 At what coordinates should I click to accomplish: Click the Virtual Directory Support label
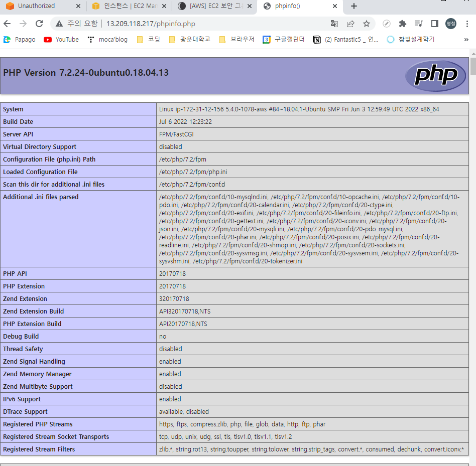[x=40, y=147]
